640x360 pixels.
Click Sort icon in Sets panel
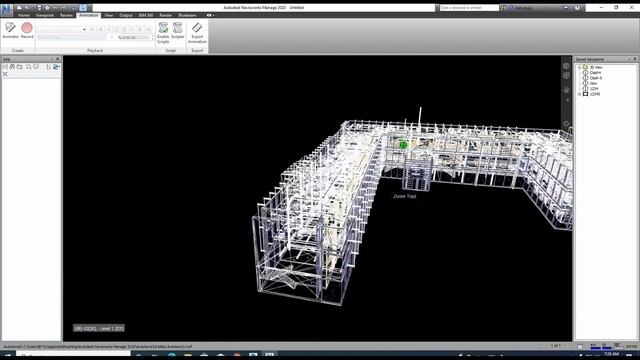(x=48, y=67)
